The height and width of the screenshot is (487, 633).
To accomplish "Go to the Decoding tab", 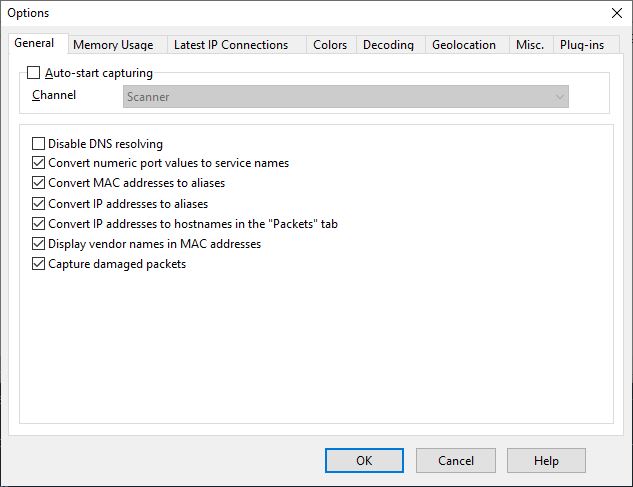I will click(388, 45).
